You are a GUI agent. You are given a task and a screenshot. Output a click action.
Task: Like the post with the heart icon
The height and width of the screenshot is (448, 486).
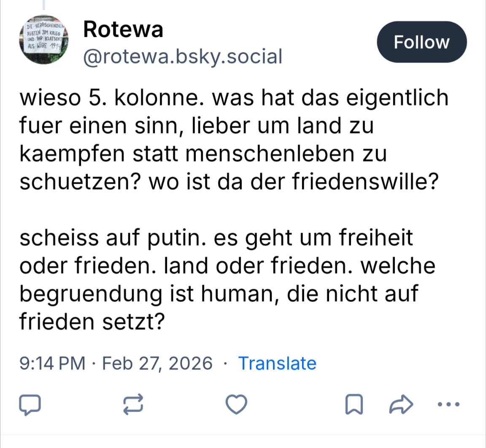[236, 404]
